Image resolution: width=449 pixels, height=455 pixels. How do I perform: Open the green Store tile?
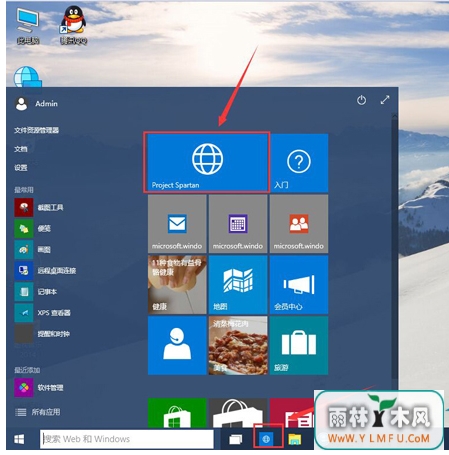(177, 413)
